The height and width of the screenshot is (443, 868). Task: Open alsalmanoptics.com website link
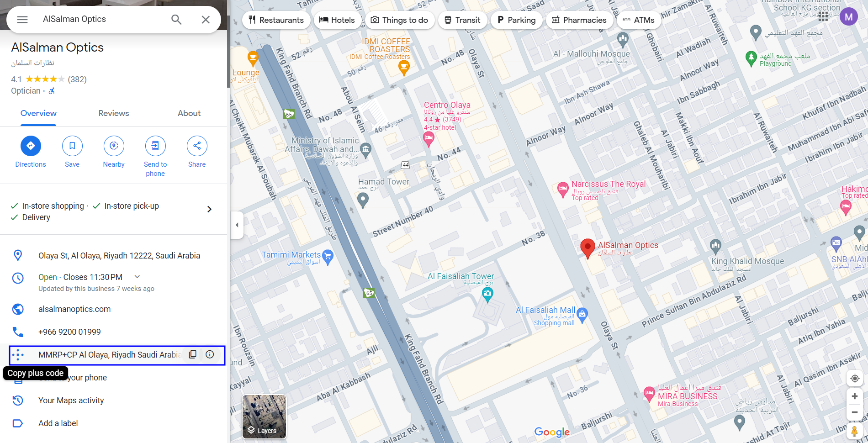pyautogui.click(x=74, y=309)
